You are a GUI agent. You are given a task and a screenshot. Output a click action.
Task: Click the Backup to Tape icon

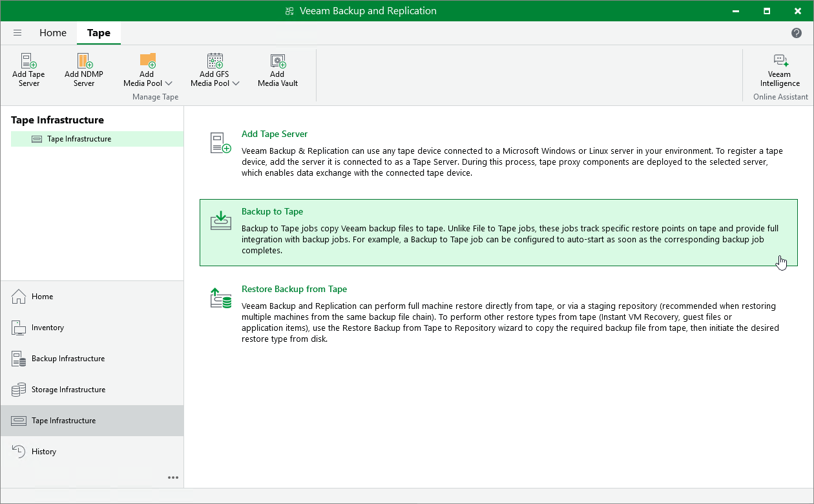click(x=221, y=220)
